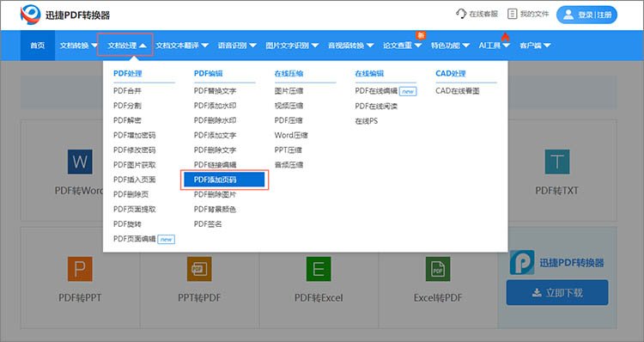This screenshot has height=342, width=644.
Task: Select PDF添加水印 menu item
Action: [215, 106]
